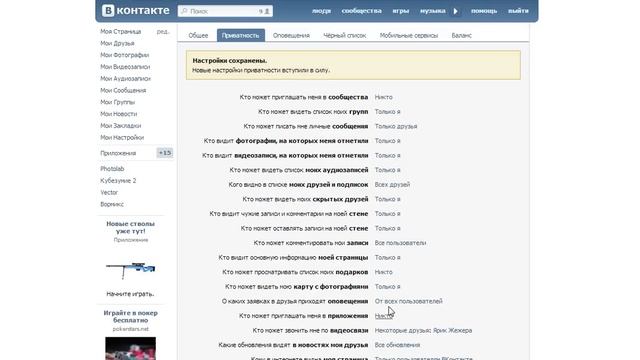Change privacy value for tagged фотографии

coord(387,141)
